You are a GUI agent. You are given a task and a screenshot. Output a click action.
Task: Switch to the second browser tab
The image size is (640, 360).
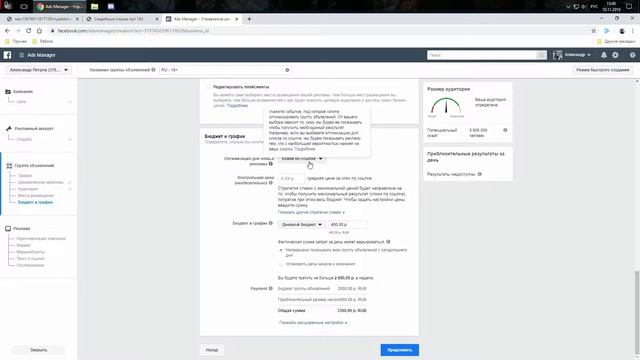pyautogui.click(x=121, y=19)
